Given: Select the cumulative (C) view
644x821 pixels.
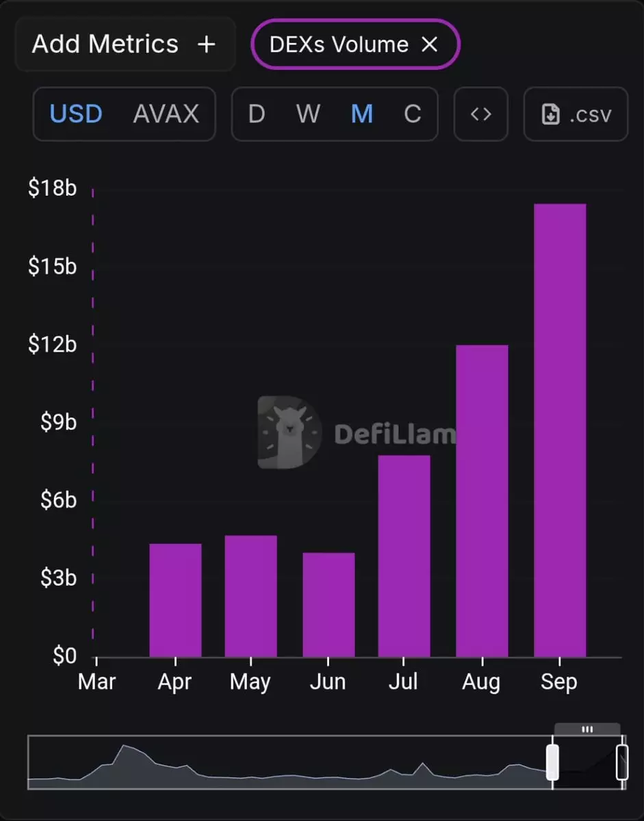Looking at the screenshot, I should [412, 114].
